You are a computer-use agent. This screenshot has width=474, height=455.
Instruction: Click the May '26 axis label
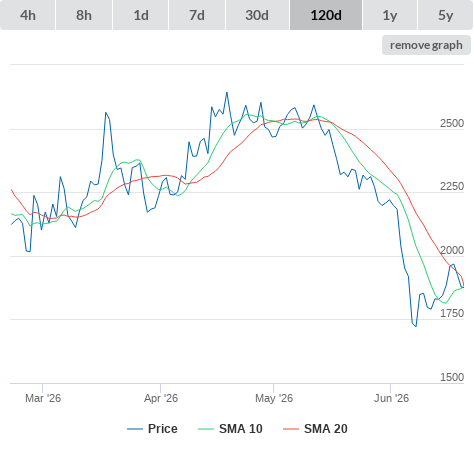[274, 398]
